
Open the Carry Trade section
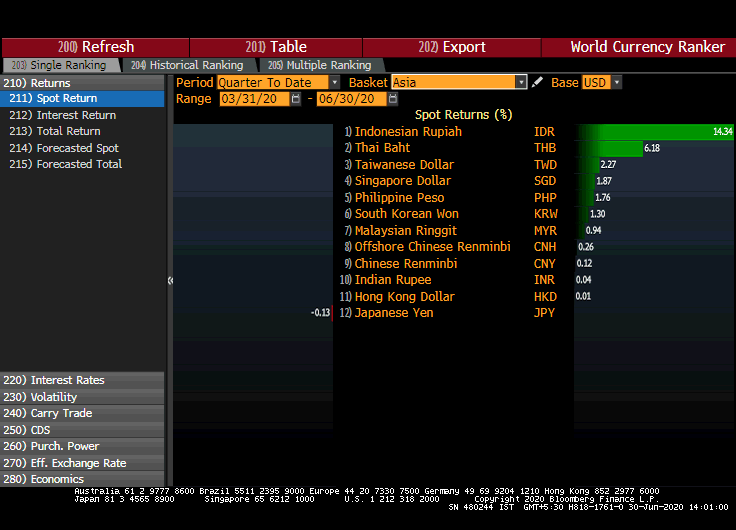click(x=61, y=413)
